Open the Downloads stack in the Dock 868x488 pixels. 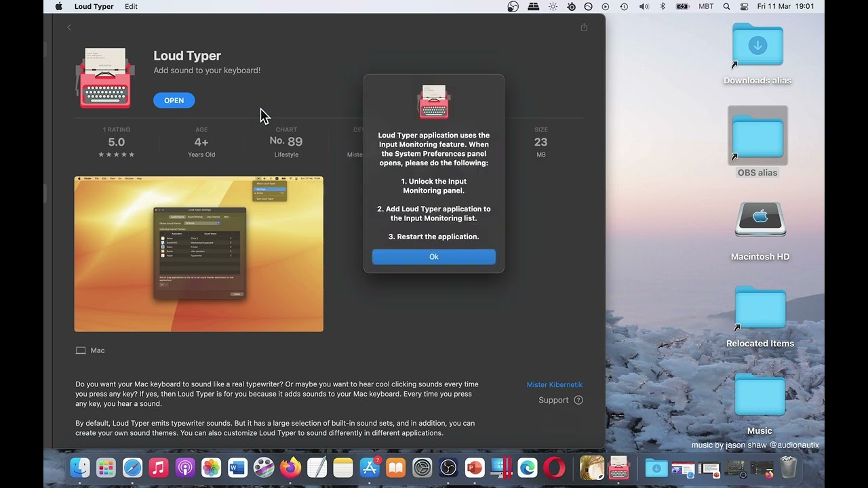[656, 468]
